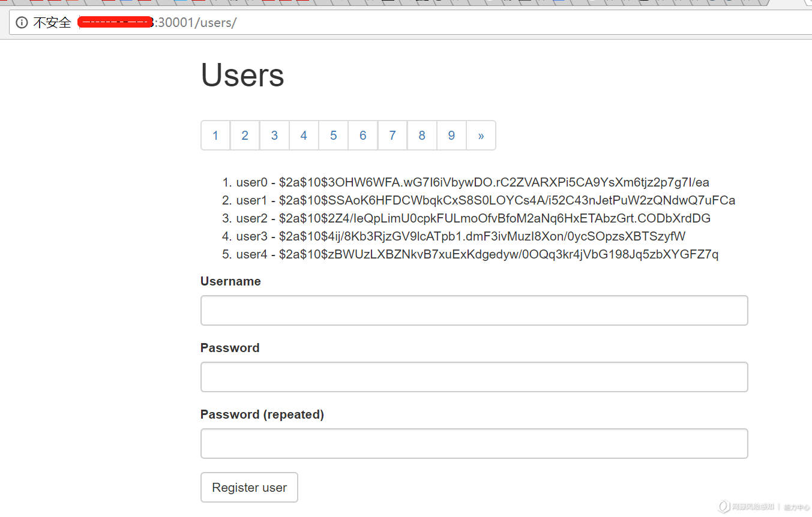Click the address bar URL ending /users/
Image resolution: width=812 pixels, height=517 pixels.
[158, 23]
